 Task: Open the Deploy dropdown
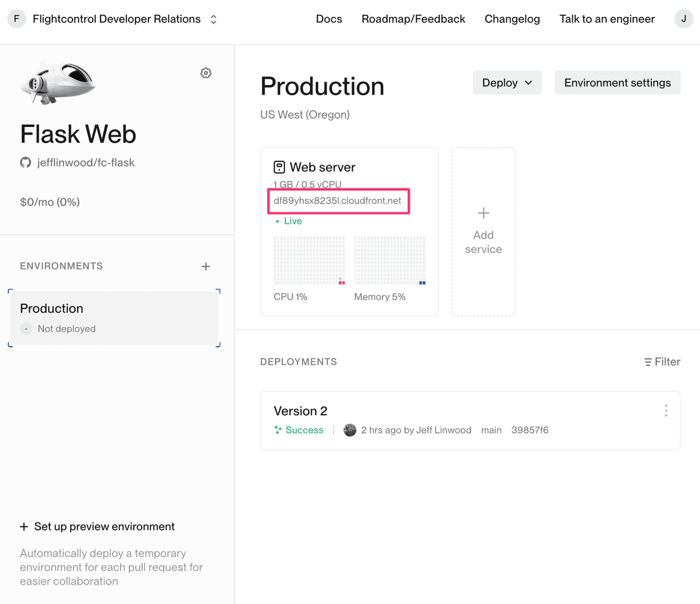507,82
